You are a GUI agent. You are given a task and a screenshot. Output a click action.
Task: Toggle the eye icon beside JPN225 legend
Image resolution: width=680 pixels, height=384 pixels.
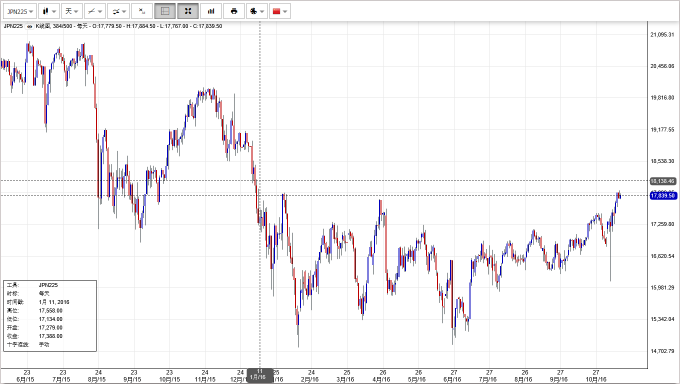coord(29,26)
